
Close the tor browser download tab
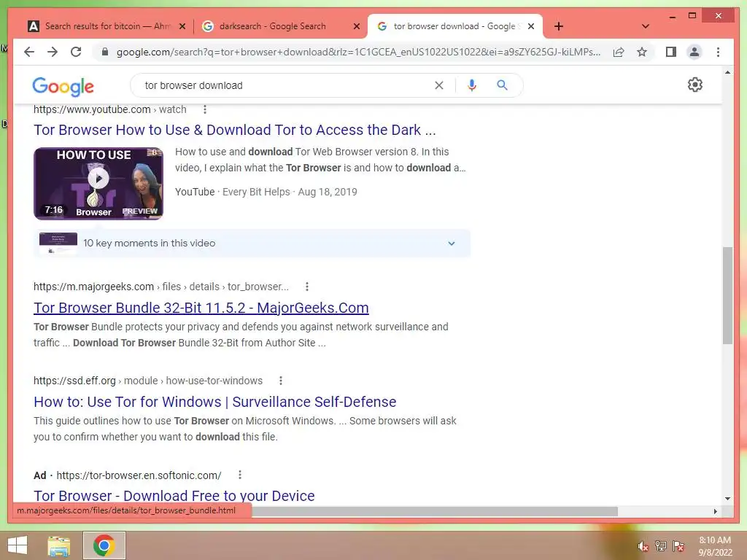pyautogui.click(x=531, y=27)
